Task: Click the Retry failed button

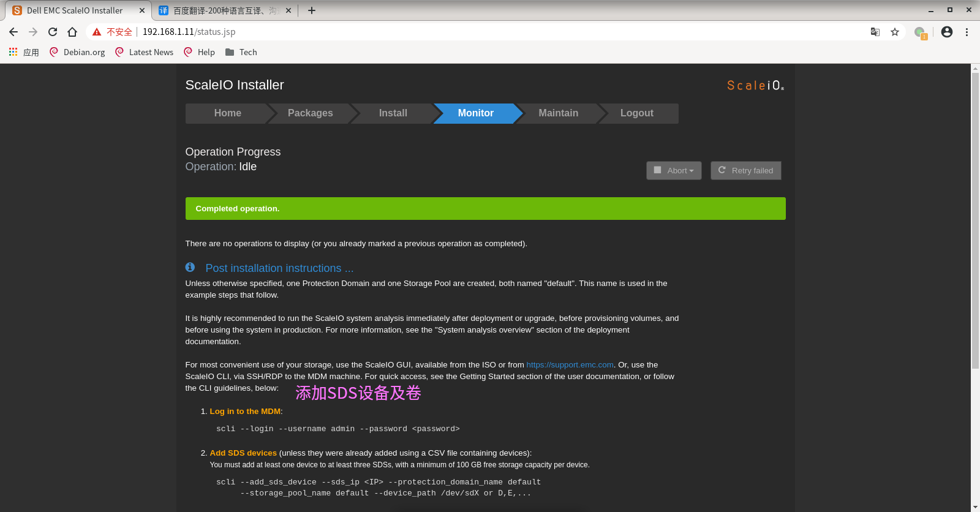Action: click(745, 170)
